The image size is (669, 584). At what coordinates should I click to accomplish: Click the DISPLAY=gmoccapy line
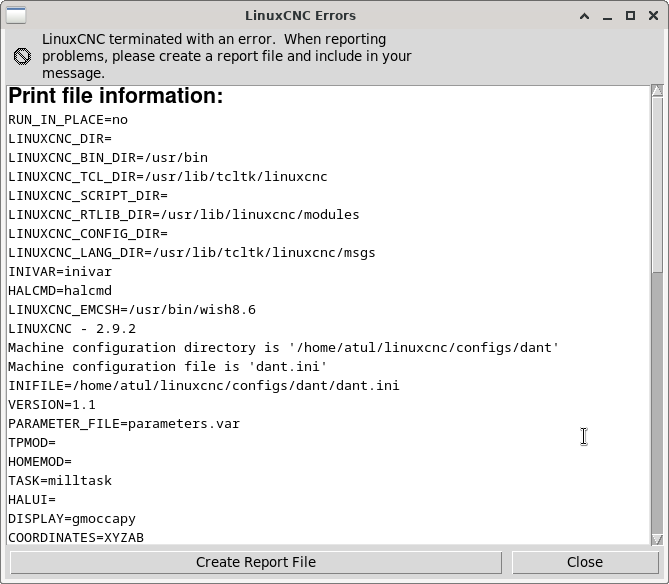point(72,519)
